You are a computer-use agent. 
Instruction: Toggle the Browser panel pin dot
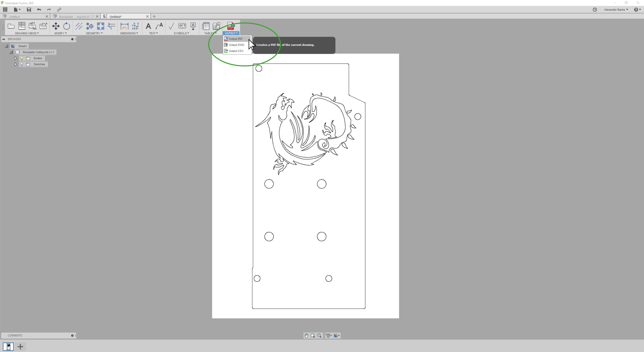tap(72, 39)
